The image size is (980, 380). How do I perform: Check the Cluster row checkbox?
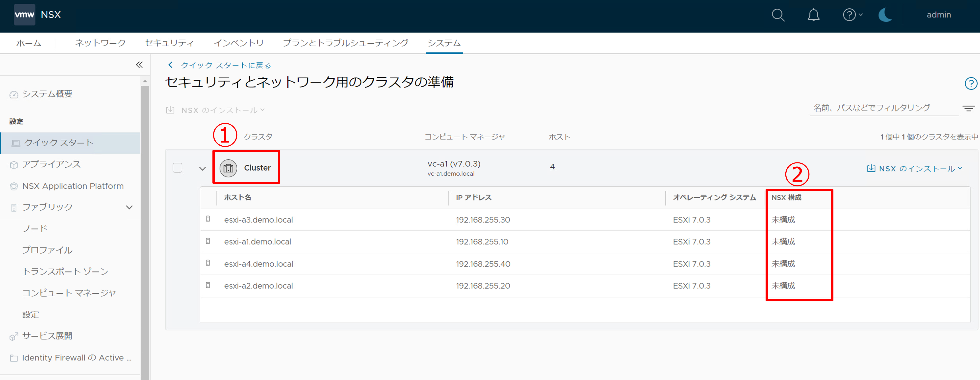177,168
